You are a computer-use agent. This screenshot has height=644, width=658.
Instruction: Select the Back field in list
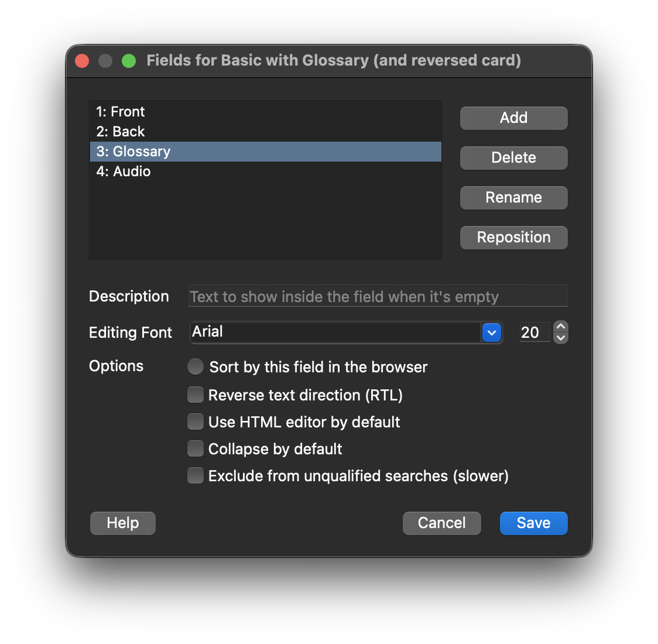coord(121,132)
